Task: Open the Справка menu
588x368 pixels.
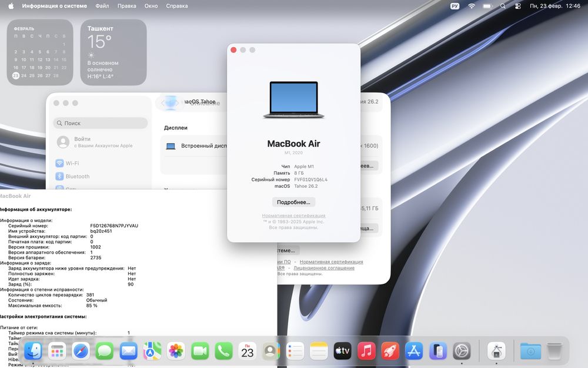Action: tap(177, 6)
